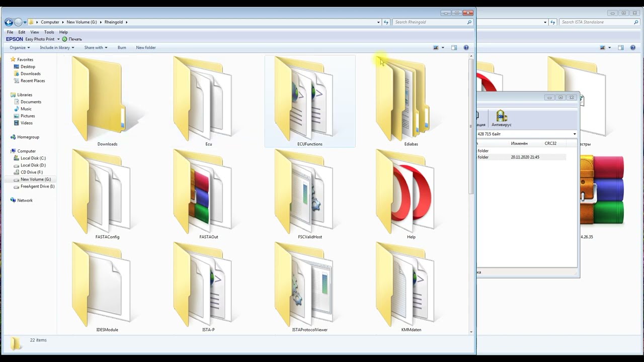Sort archive list by CRC32 column
The width and height of the screenshot is (644, 362).
[x=550, y=144]
